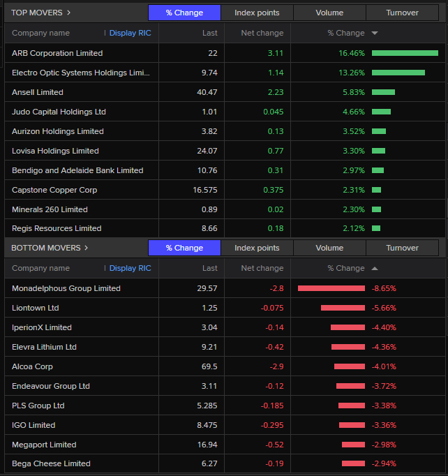This screenshot has height=476, width=448.
Task: Click 5.83% change value for Ansell
Action: click(354, 92)
